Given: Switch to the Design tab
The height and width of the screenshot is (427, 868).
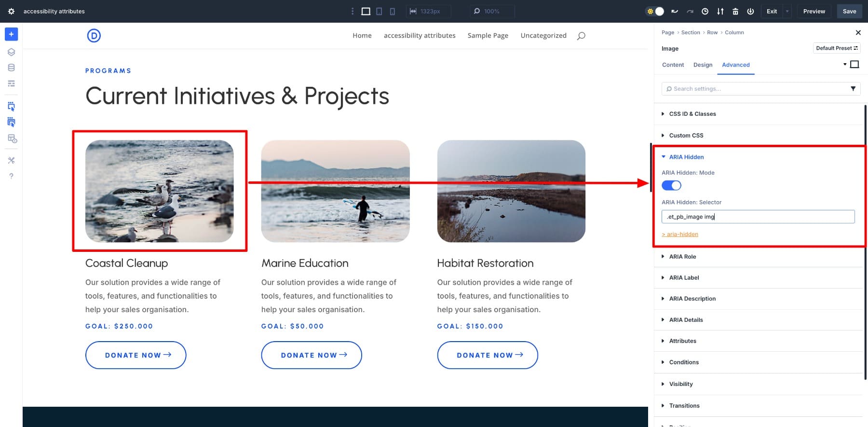Looking at the screenshot, I should pyautogui.click(x=703, y=65).
